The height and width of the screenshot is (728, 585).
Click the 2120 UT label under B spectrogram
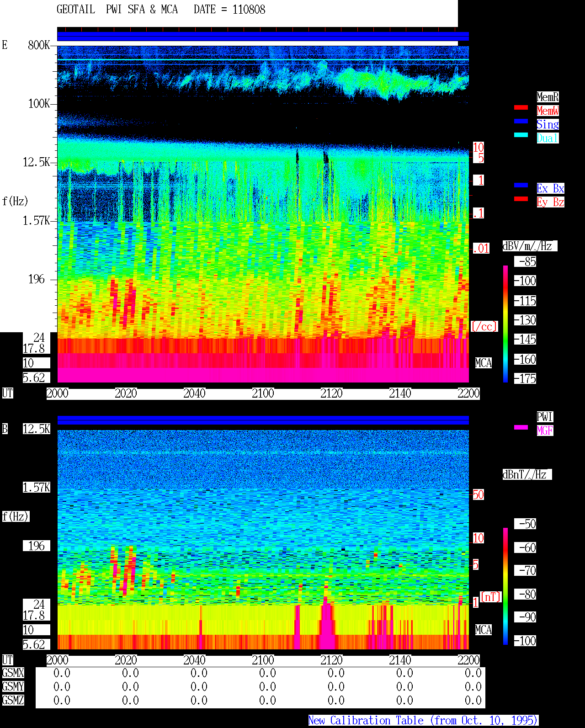click(x=331, y=660)
